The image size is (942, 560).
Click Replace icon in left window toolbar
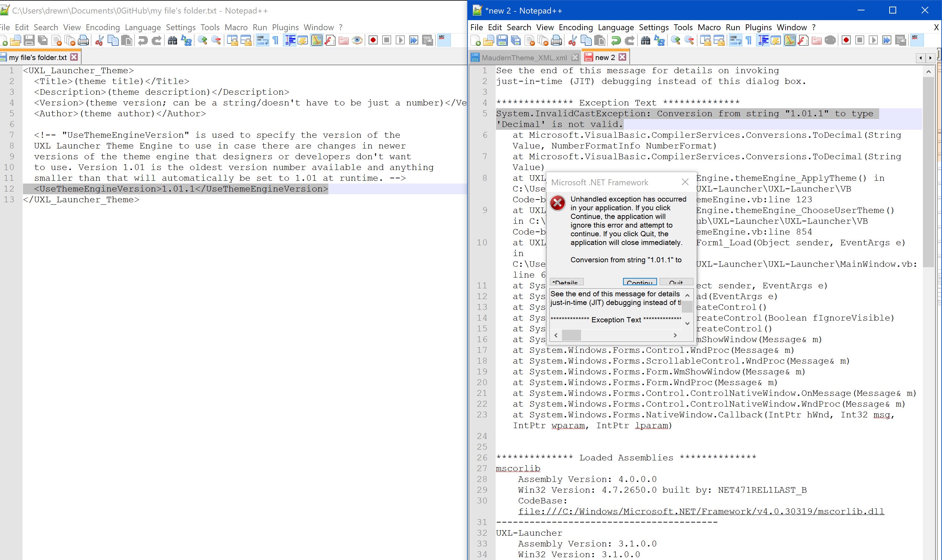point(186,40)
